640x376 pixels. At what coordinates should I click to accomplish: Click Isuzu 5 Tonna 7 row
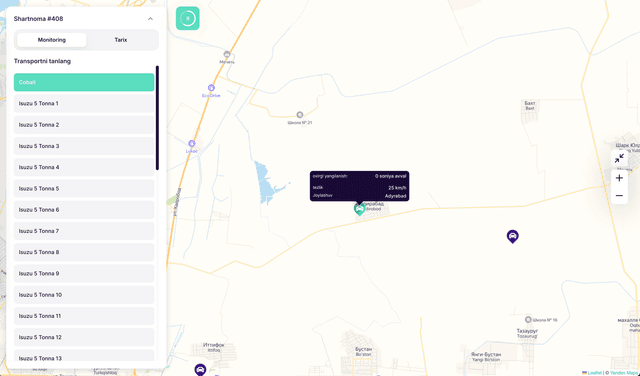tap(84, 231)
